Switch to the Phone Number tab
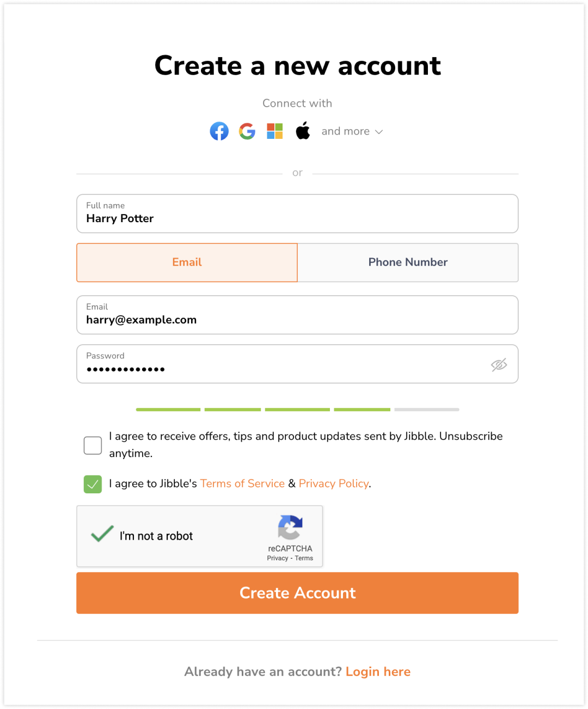 point(408,262)
